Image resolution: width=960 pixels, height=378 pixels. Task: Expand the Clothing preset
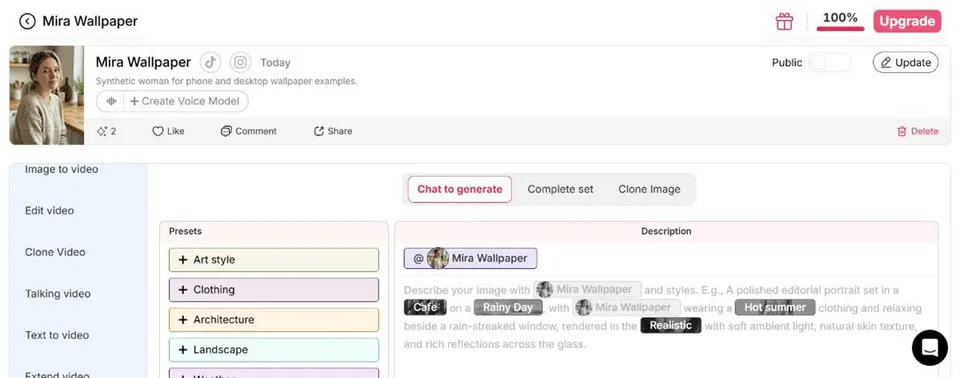tap(274, 290)
